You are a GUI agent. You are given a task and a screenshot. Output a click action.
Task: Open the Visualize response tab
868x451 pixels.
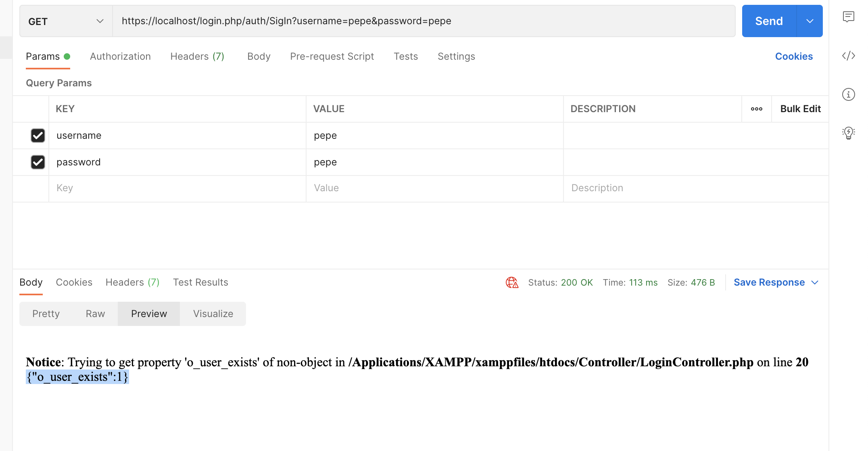(x=213, y=313)
